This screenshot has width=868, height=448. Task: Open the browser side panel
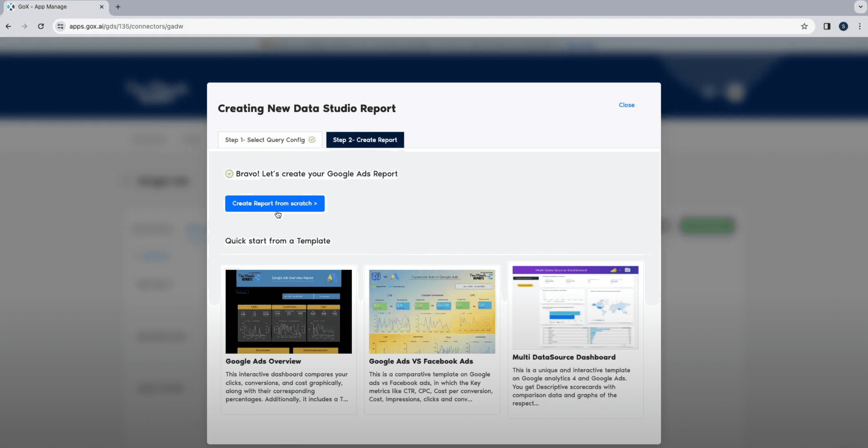click(827, 26)
